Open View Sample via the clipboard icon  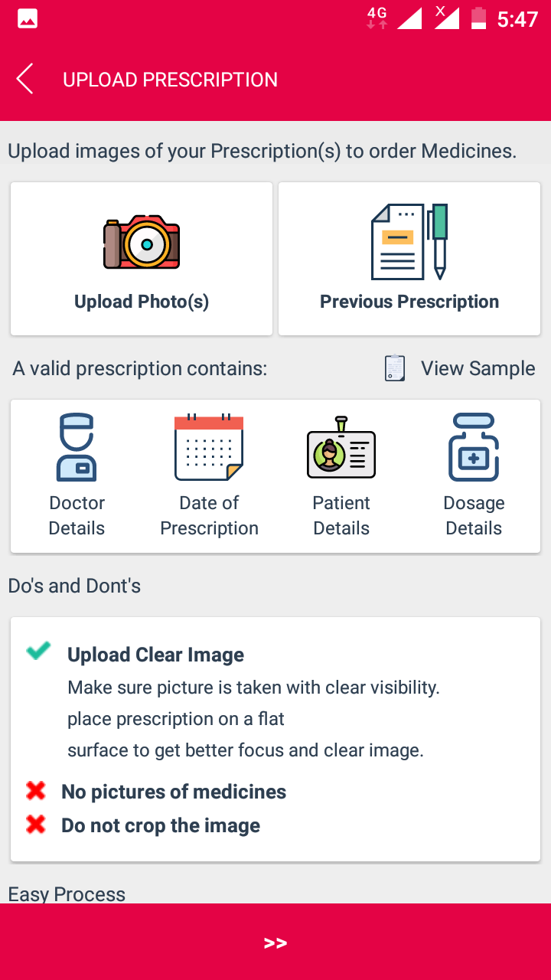[393, 368]
